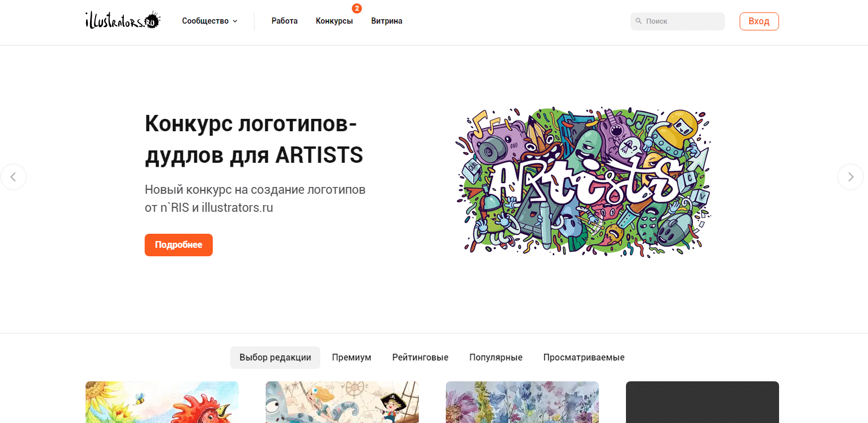Go to previous slide with left arrow
The image size is (868, 423).
[14, 177]
